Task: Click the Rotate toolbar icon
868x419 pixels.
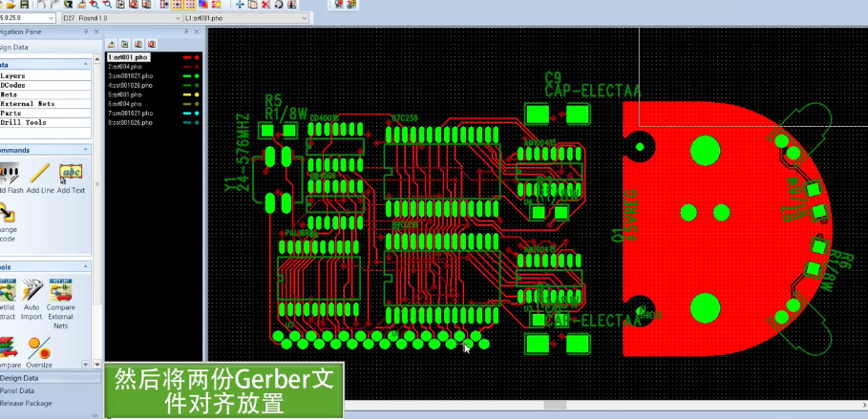Action: tap(279, 4)
